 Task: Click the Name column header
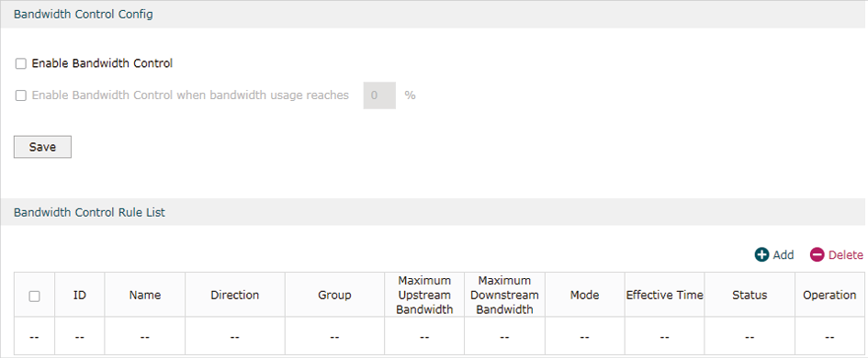pyautogui.click(x=145, y=296)
